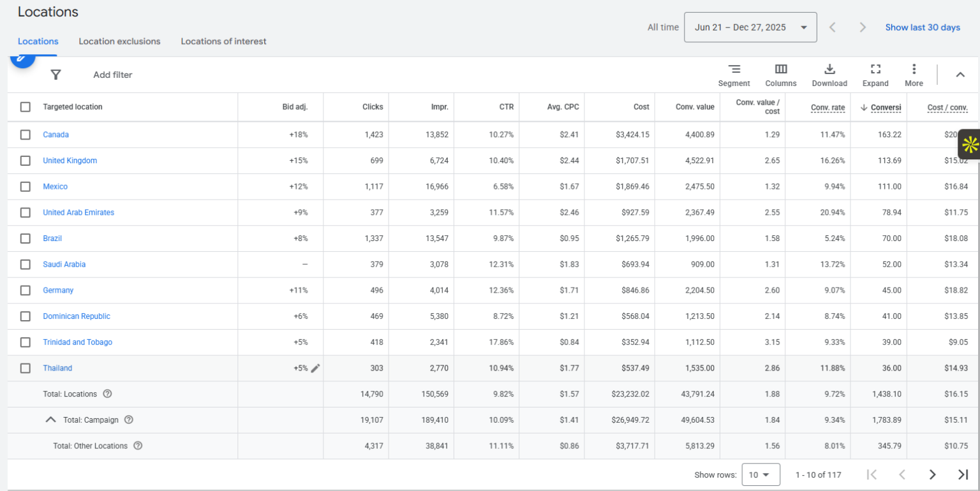The width and height of the screenshot is (980, 491).
Task: Open the date range dropdown
Action: [750, 27]
